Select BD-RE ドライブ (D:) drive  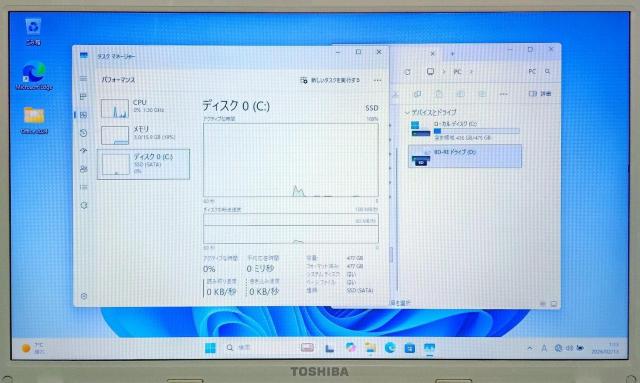[x=465, y=156]
